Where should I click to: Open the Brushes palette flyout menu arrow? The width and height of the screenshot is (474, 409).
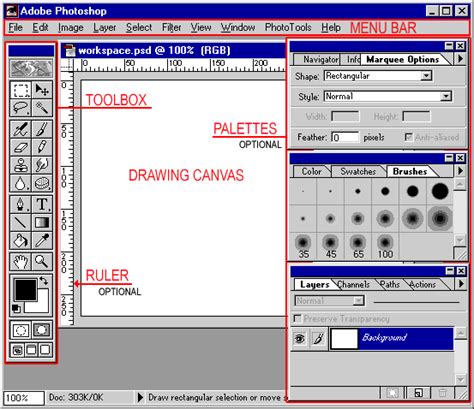461,171
